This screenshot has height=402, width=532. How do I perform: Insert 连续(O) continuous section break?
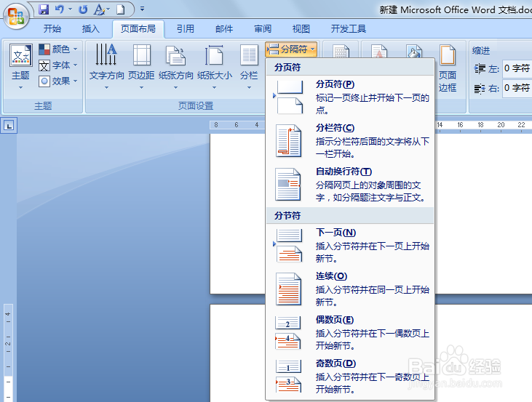click(350, 289)
